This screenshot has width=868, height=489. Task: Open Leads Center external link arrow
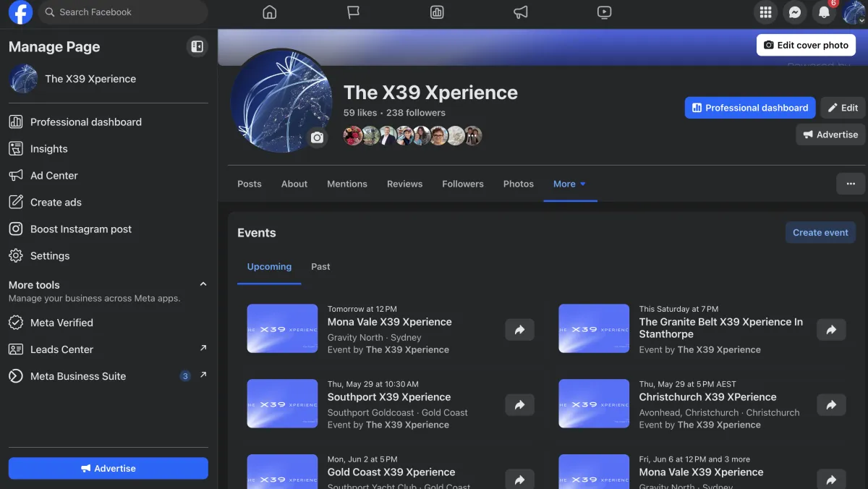203,348
